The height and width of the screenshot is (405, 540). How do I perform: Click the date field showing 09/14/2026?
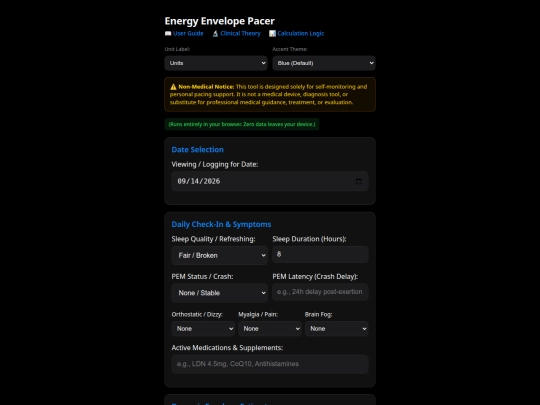click(x=270, y=181)
